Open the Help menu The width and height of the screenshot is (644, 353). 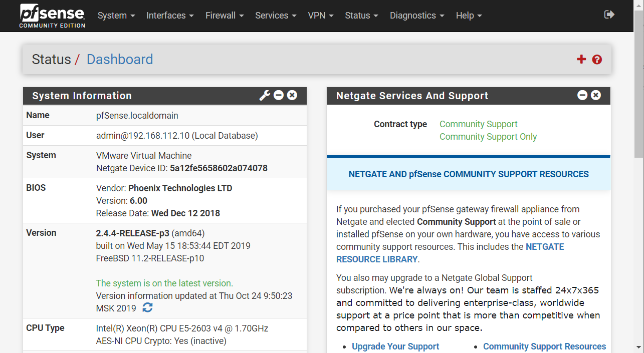tap(469, 16)
